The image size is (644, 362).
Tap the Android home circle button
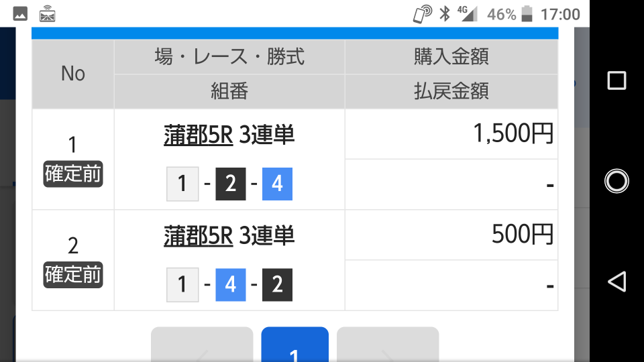[x=616, y=181]
